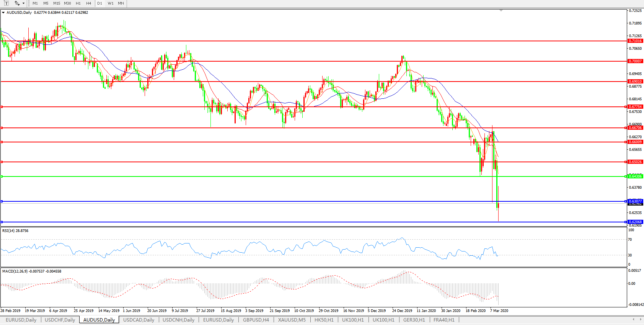Click the MACD(12,26,9) indicator label
Image resolution: width=644 pixels, height=325 pixels.
coord(31,271)
